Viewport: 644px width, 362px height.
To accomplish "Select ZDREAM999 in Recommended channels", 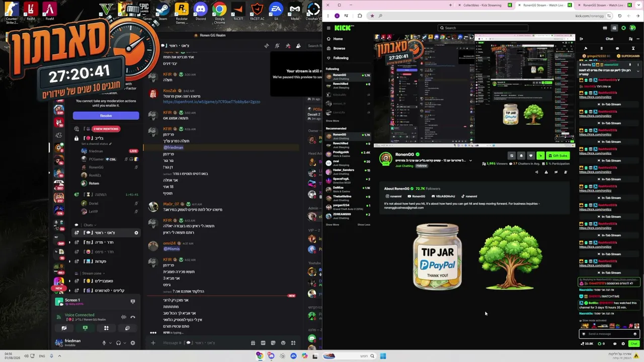I will click(349, 216).
